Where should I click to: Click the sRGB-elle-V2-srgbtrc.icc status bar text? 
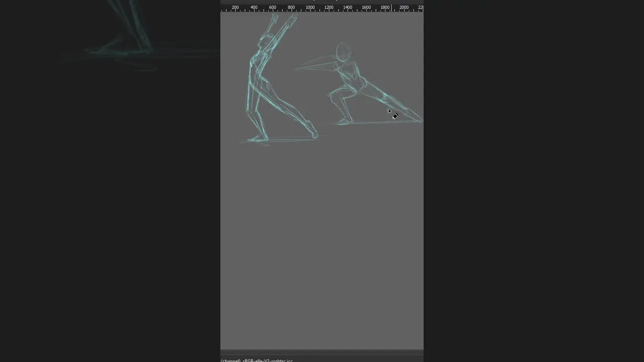[x=268, y=360]
